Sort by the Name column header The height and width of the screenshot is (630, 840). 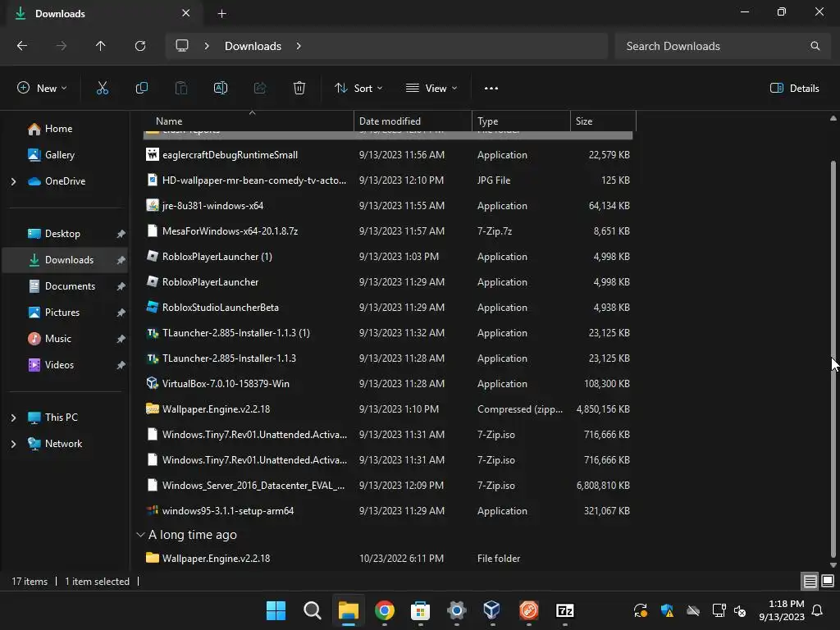(249, 121)
